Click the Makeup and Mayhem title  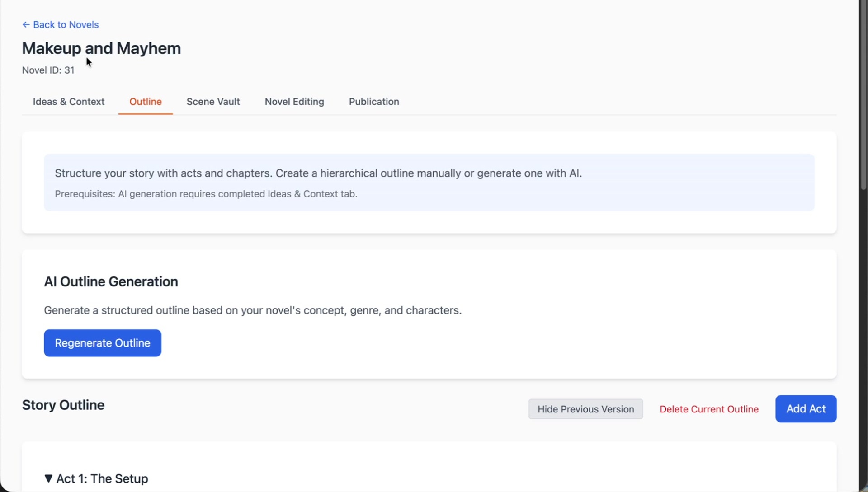click(x=101, y=48)
